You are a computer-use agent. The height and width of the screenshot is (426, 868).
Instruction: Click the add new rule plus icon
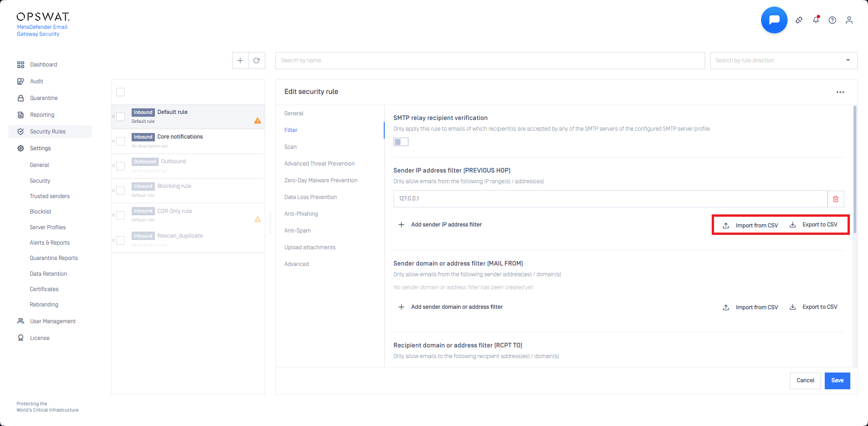pyautogui.click(x=240, y=60)
